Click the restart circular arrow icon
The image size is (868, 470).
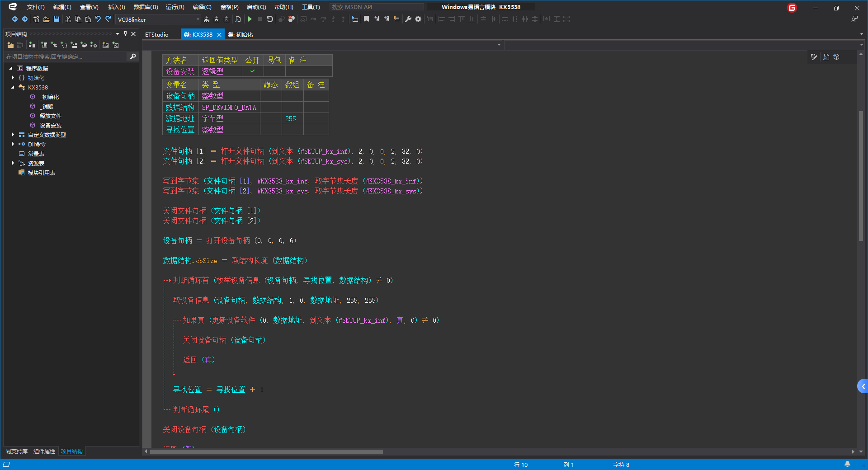270,19
